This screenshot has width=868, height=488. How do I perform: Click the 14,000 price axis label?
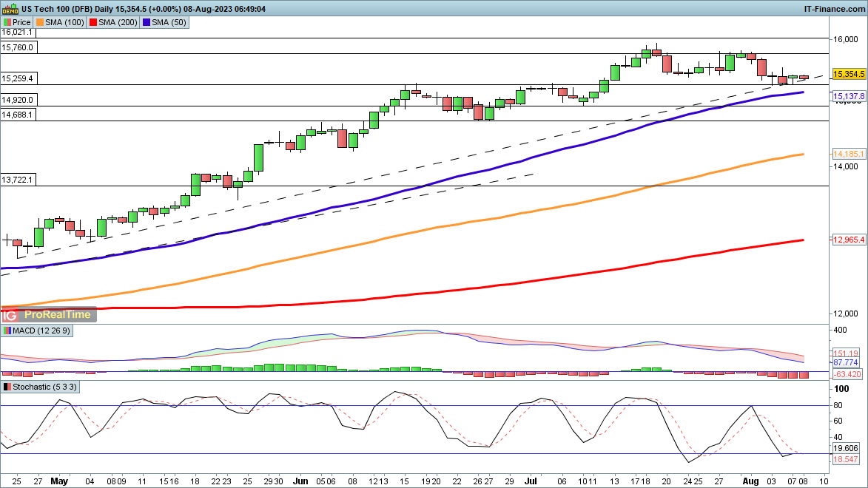coord(846,166)
